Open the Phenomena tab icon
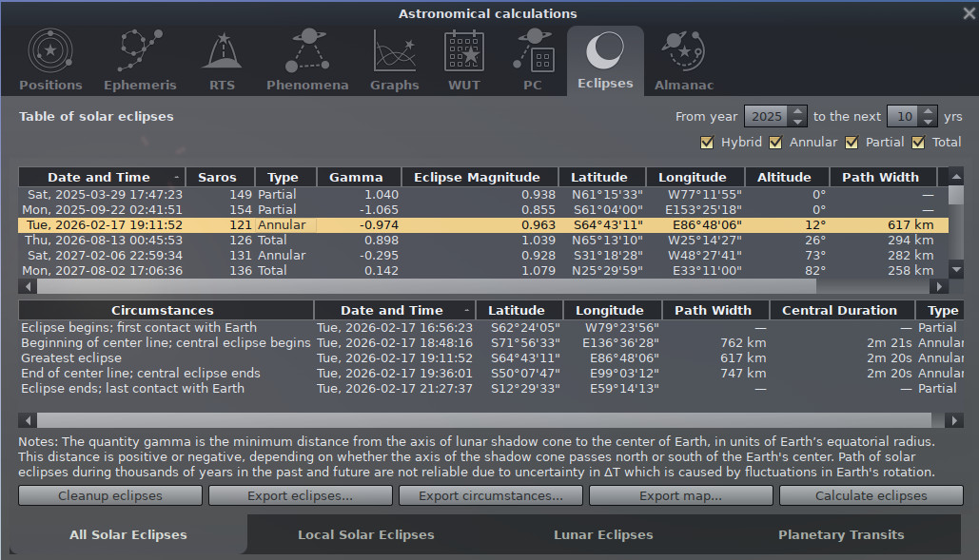979x560 pixels. [x=307, y=51]
